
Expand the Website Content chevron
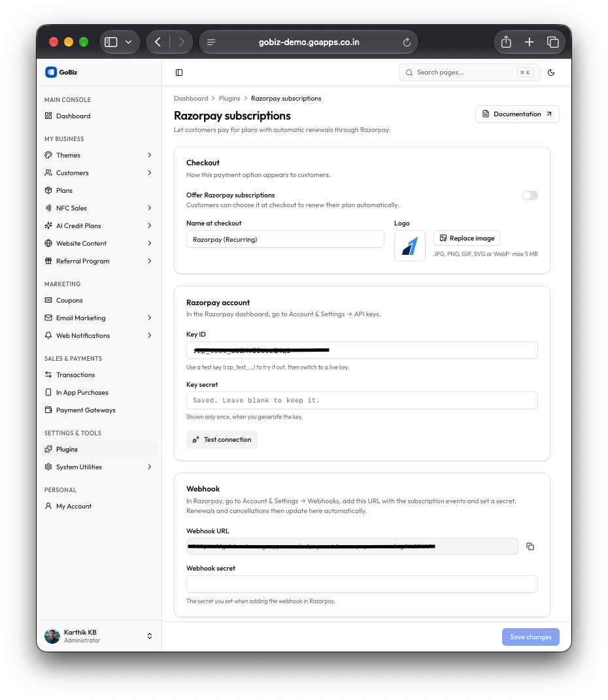click(150, 243)
